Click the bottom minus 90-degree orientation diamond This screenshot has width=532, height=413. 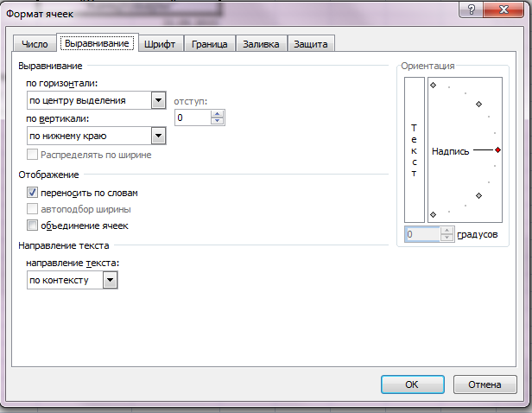pyautogui.click(x=433, y=214)
